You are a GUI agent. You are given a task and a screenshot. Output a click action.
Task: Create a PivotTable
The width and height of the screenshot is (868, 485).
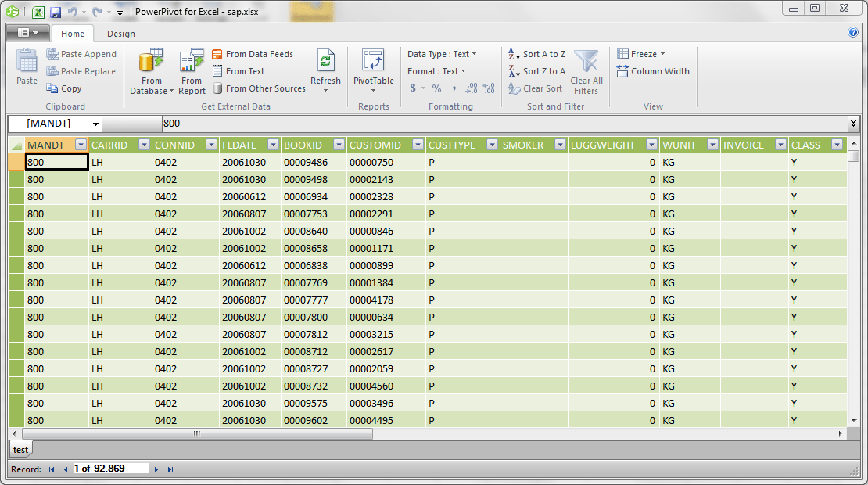tap(374, 70)
